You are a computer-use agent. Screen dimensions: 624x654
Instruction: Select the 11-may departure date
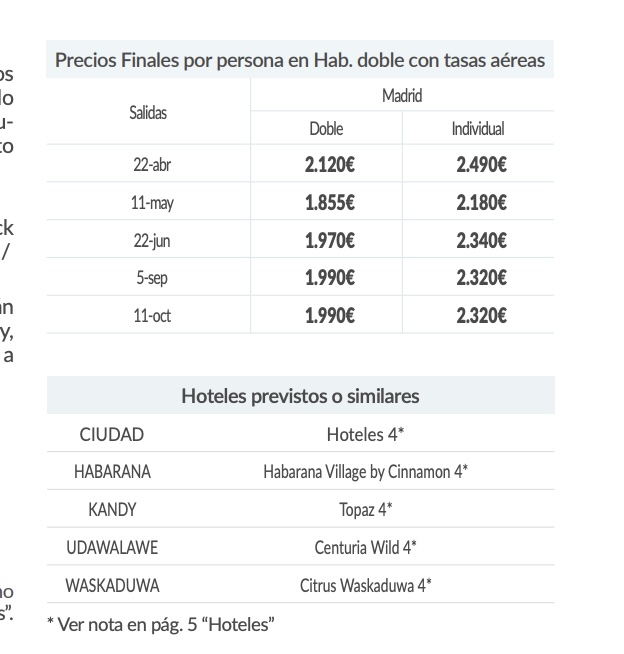(x=152, y=203)
